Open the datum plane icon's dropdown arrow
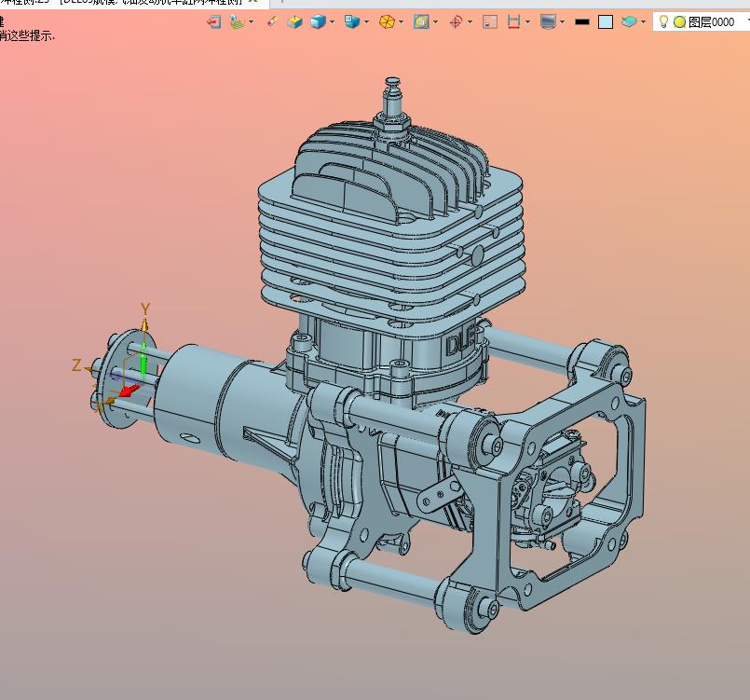The width and height of the screenshot is (750, 700). 252,22
